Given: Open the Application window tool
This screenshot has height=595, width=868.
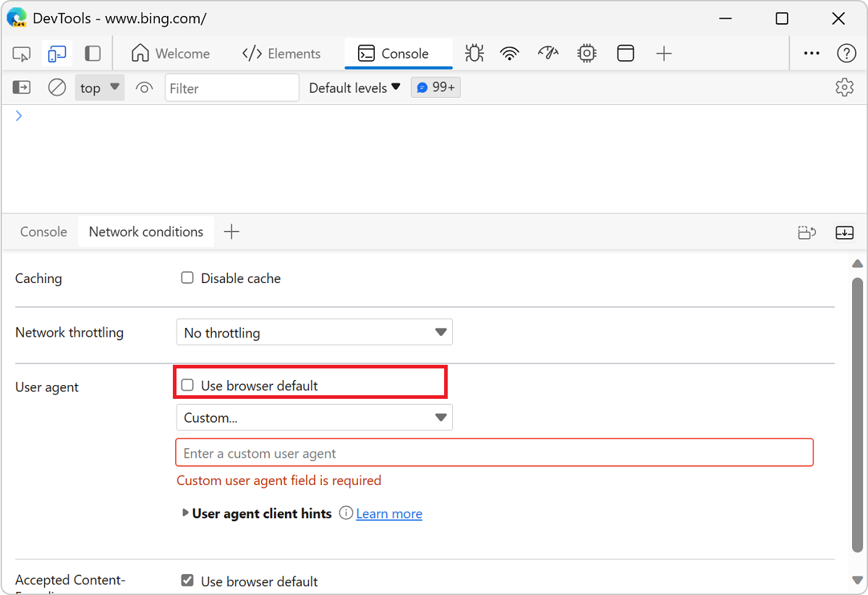Looking at the screenshot, I should click(626, 54).
